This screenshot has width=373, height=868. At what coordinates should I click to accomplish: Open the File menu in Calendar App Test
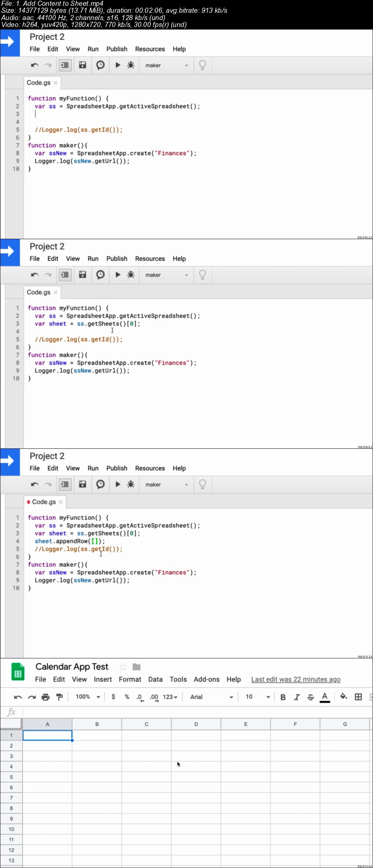coord(40,679)
